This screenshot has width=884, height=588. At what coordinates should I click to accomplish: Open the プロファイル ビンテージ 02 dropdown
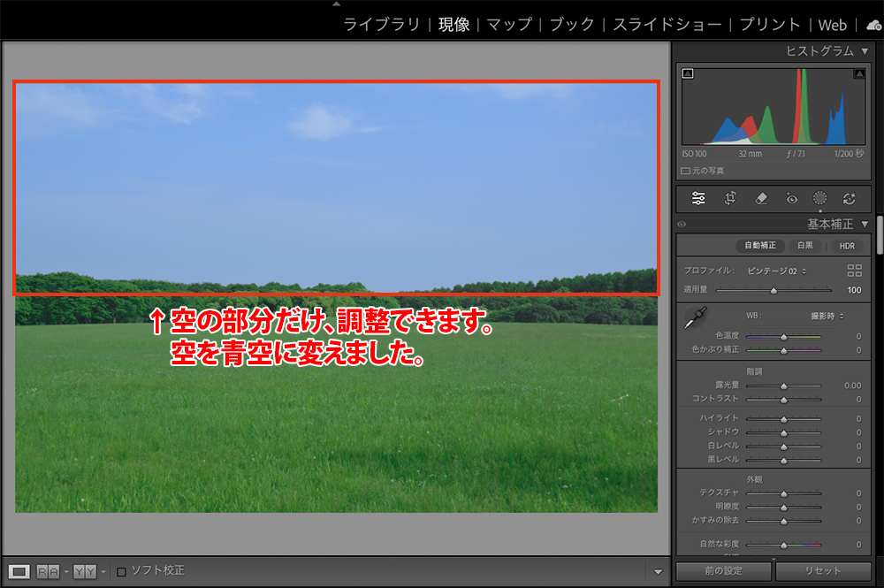tap(776, 271)
